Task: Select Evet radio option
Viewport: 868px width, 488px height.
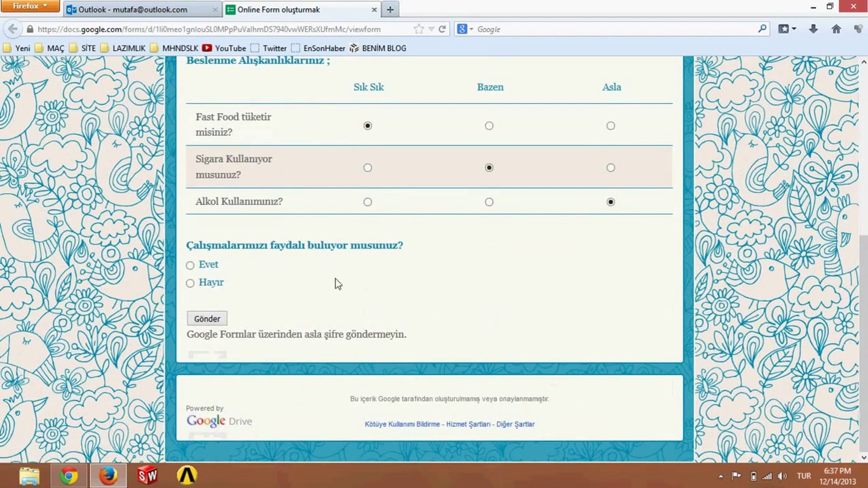Action: [x=190, y=265]
